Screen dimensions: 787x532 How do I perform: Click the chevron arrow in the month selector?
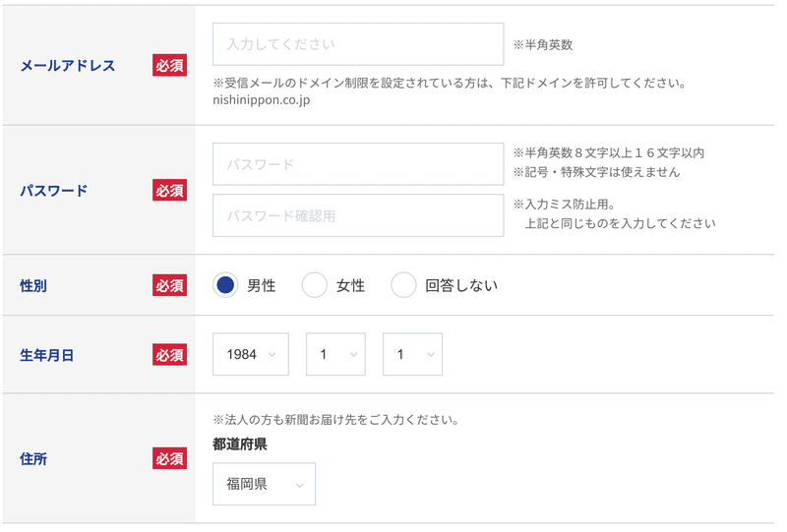click(353, 355)
